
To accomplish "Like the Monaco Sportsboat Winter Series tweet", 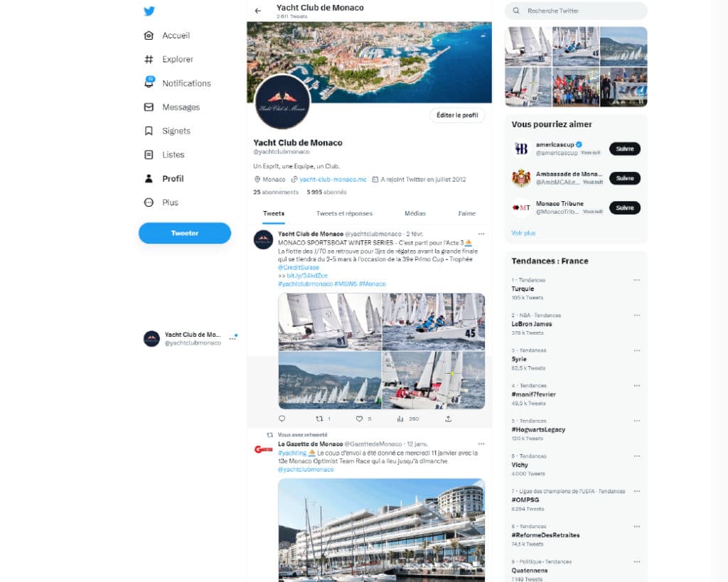I will [x=359, y=419].
